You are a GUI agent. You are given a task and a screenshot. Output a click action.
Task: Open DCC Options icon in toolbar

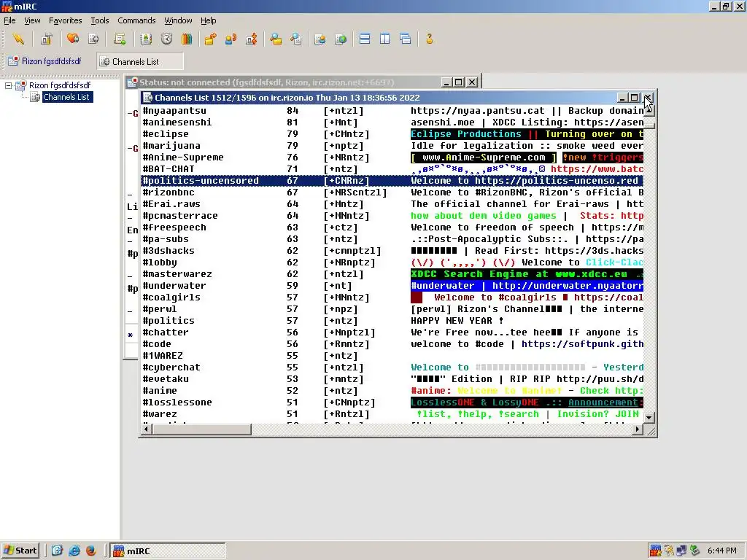pos(252,39)
